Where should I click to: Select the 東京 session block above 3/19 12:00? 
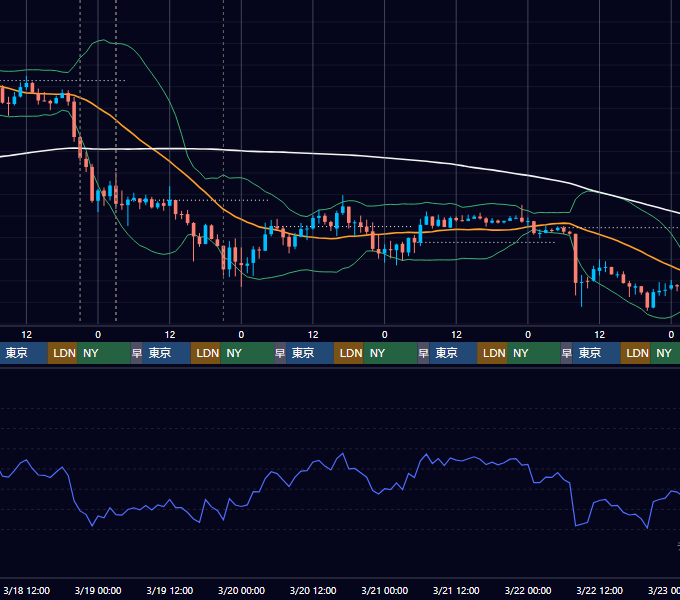167,353
